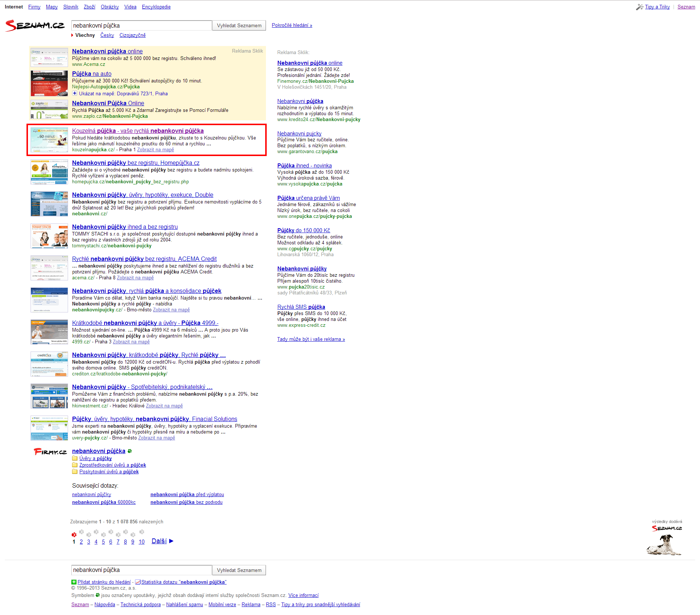Screen dimensions: 700x615
Task: Go to results page 10
Action: 142,542
